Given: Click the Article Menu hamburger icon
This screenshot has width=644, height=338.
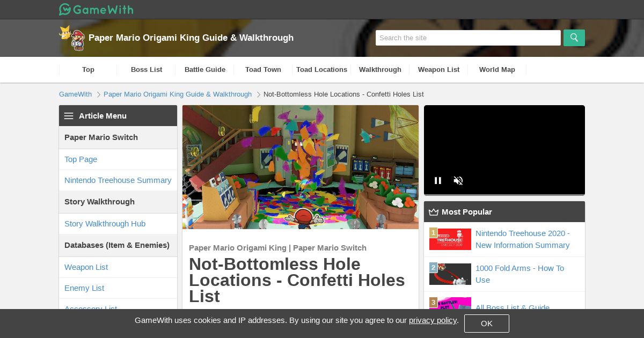Looking at the screenshot, I should coord(69,116).
